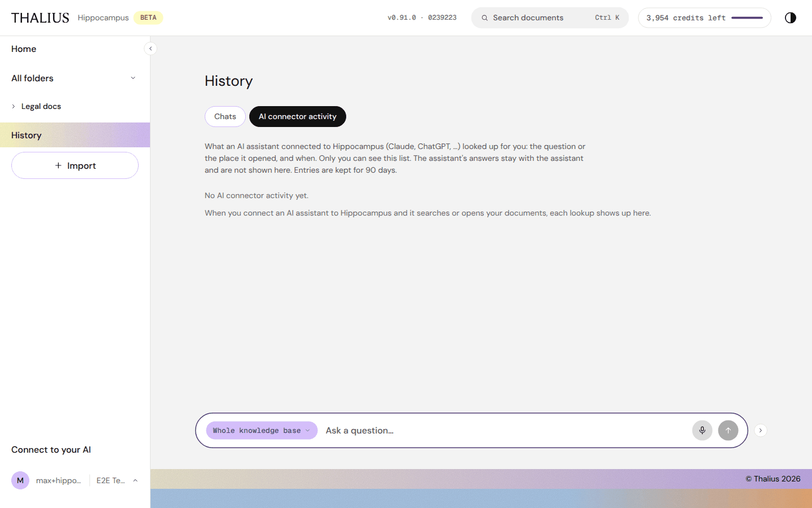Screen dimensions: 812x508
Task: Select the AI connector activity tab
Action: pyautogui.click(x=298, y=116)
